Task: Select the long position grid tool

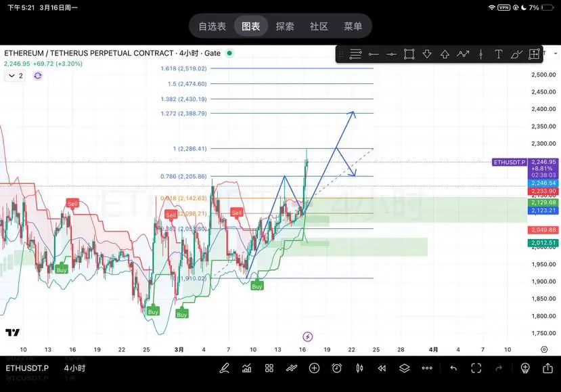Action: pyautogui.click(x=534, y=54)
